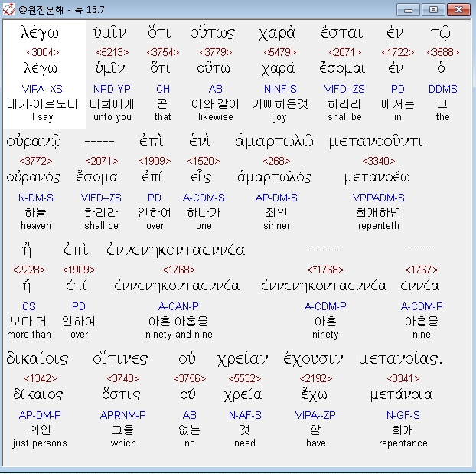
Task: Click lemma μετανοέω
Action: pos(377,177)
